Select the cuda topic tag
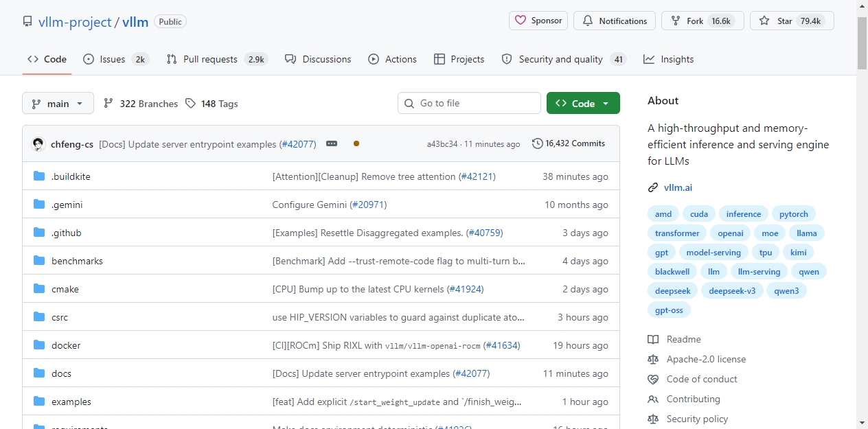This screenshot has width=868, height=429. pos(699,213)
